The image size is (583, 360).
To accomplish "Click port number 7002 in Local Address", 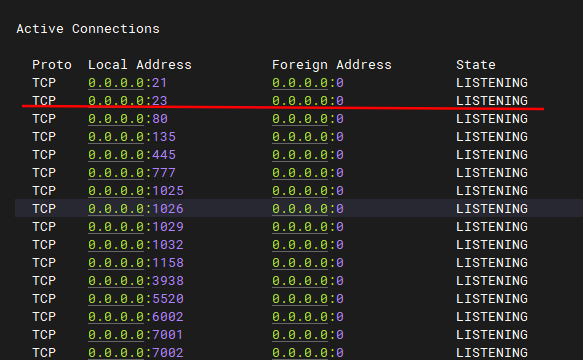I will [x=168, y=353].
